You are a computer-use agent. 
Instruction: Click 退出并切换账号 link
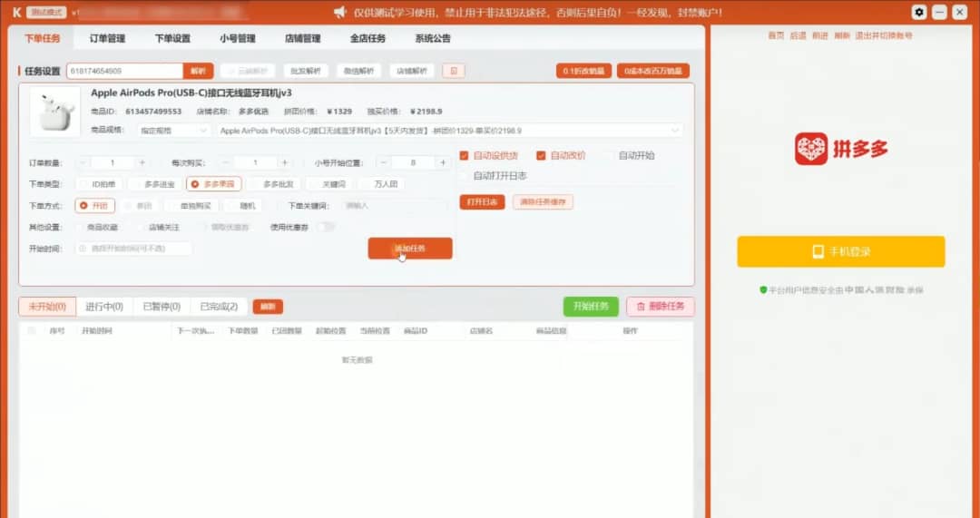tap(884, 35)
